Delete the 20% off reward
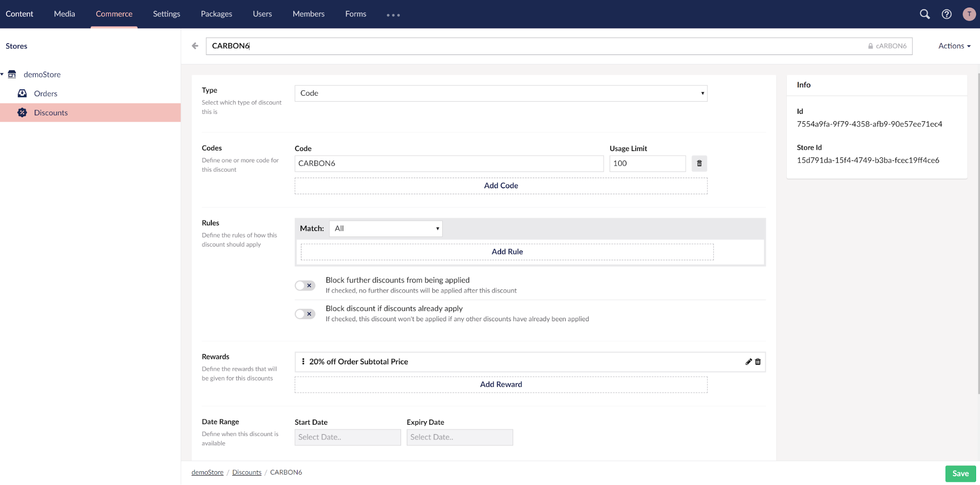980x485 pixels. click(x=758, y=362)
